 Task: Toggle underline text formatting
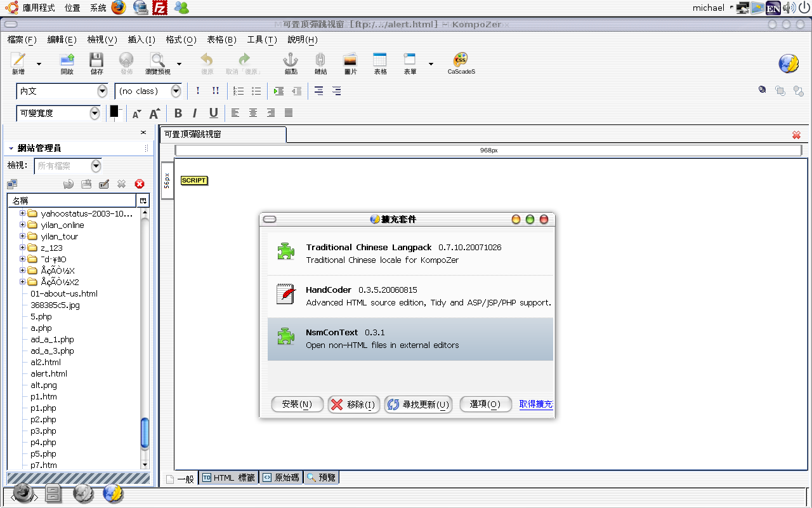(214, 113)
